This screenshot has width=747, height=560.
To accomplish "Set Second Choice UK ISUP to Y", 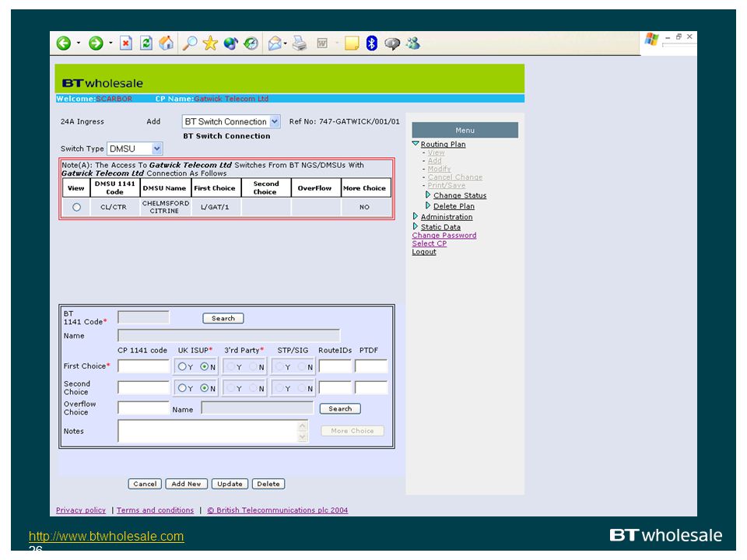I will 182,388.
